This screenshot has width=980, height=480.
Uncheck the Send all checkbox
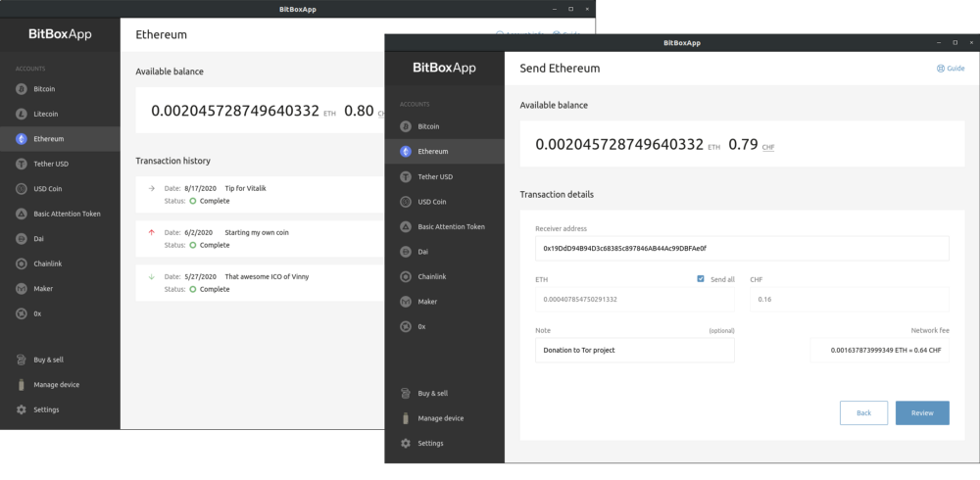[x=701, y=279]
